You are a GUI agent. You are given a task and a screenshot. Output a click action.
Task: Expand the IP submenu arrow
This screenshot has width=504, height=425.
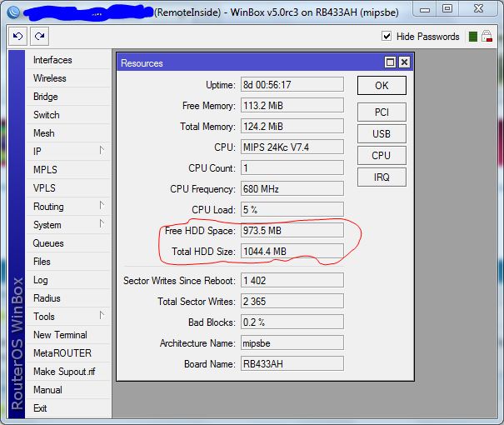click(102, 151)
